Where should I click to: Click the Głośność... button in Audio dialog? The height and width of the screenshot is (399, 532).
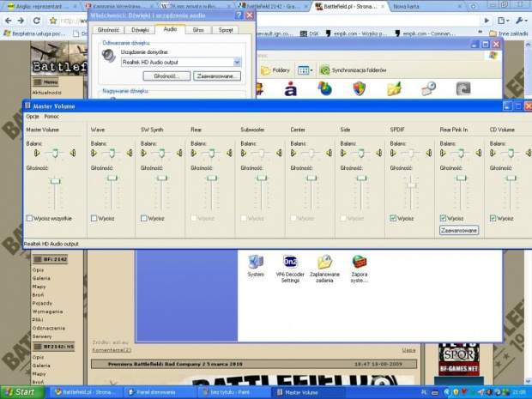point(166,76)
